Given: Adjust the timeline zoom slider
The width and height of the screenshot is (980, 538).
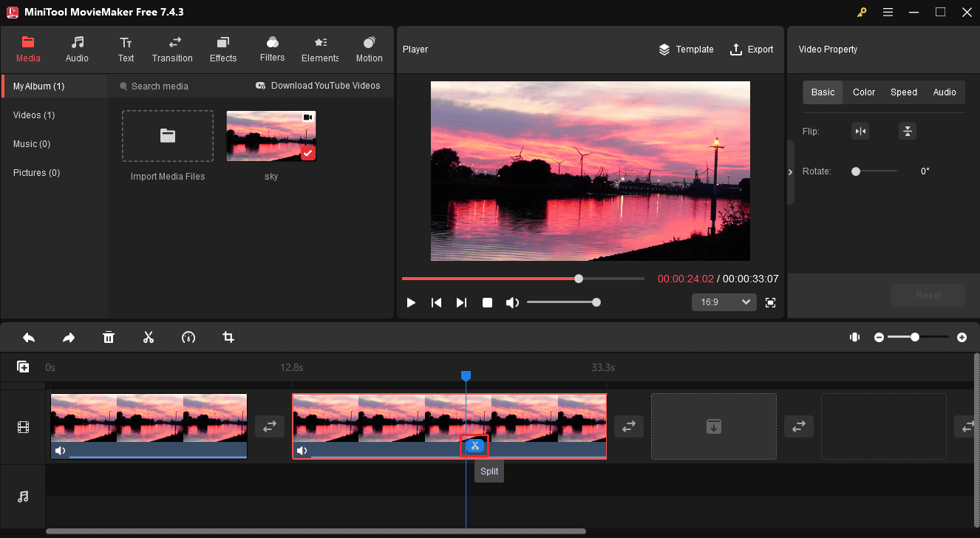Looking at the screenshot, I should click(918, 337).
